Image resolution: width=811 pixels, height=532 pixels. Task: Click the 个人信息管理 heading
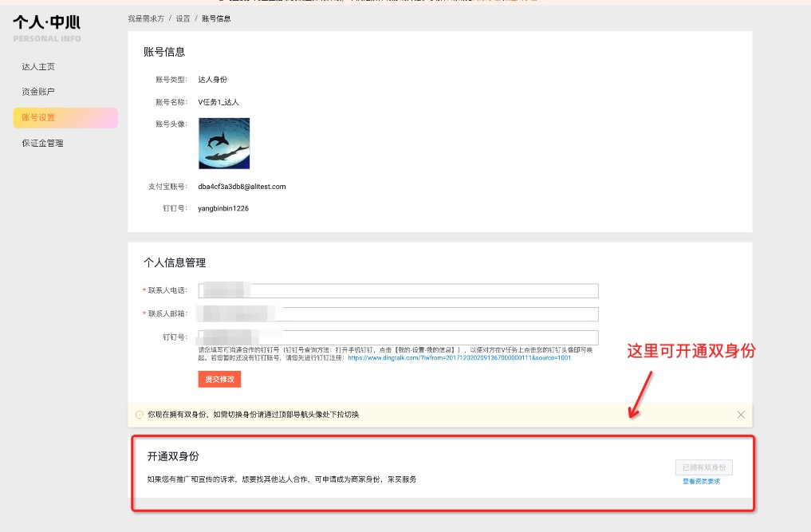coord(175,263)
